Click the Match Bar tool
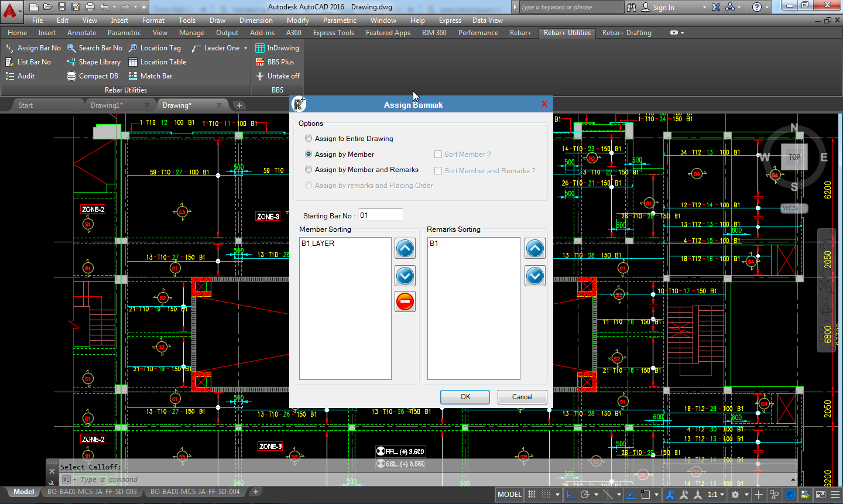The height and width of the screenshot is (504, 843). pos(150,76)
